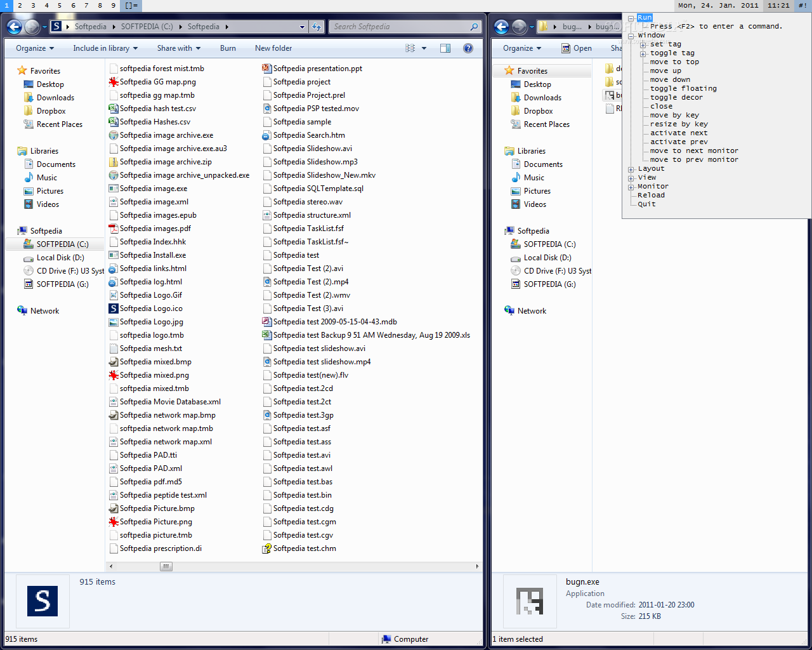Click the Forward arrow in right Explorer window

coord(519,27)
